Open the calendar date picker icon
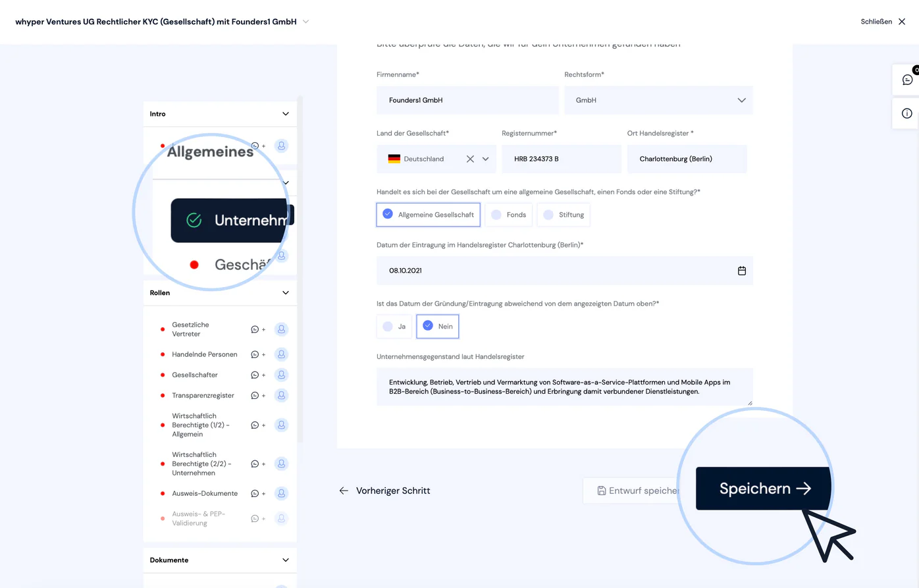Viewport: 919px width, 588px height. tap(742, 271)
